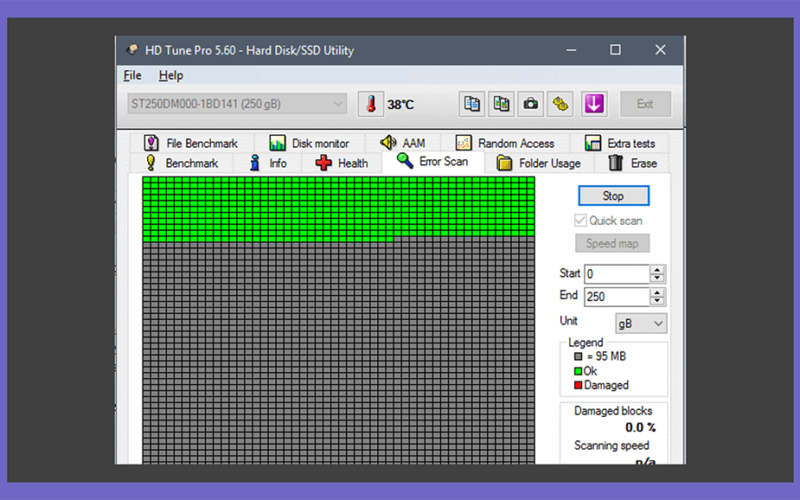Increase the End value with up arrow
800x500 pixels.
[657, 292]
